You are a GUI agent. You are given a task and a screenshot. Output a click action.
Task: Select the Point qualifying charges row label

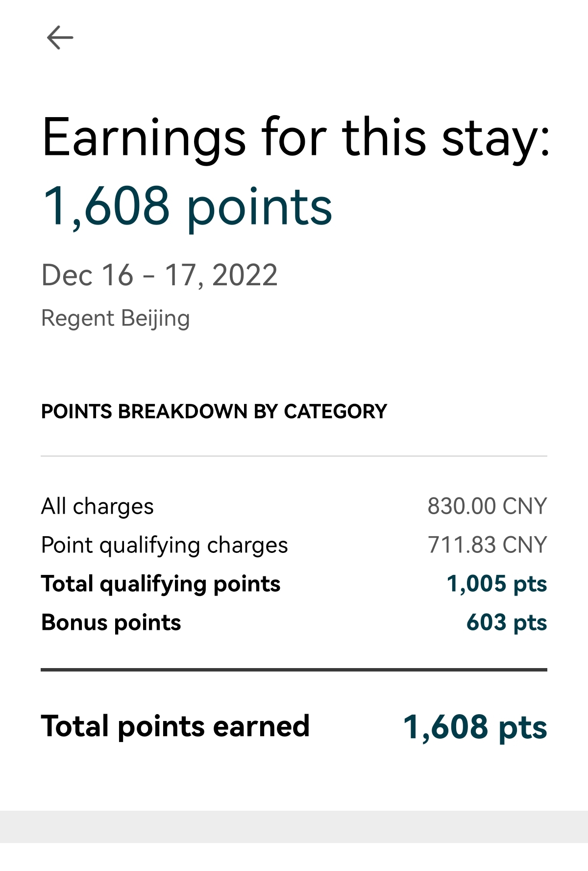pos(165,546)
